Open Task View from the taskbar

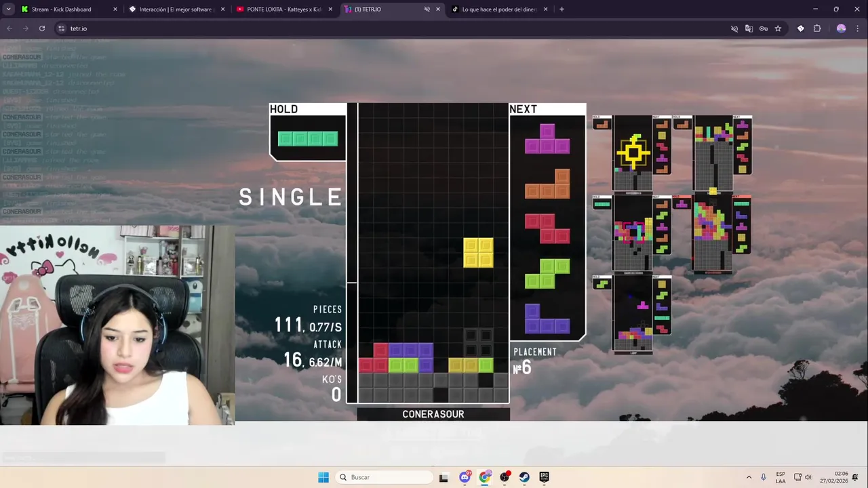443,477
